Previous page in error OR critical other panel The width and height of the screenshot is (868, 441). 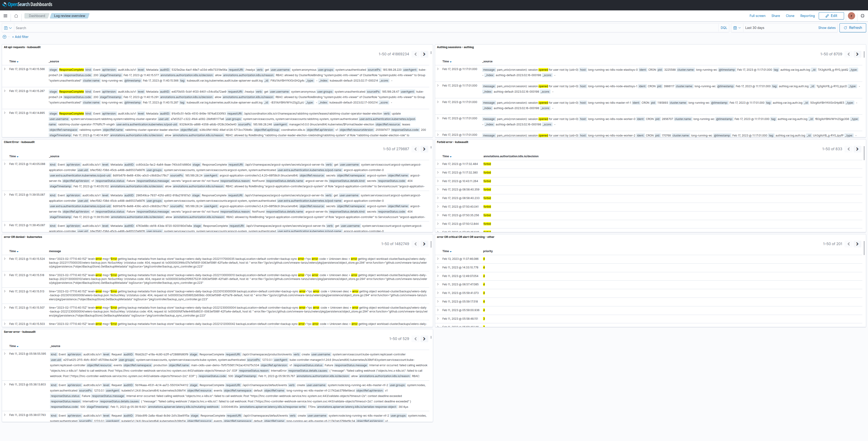849,244
